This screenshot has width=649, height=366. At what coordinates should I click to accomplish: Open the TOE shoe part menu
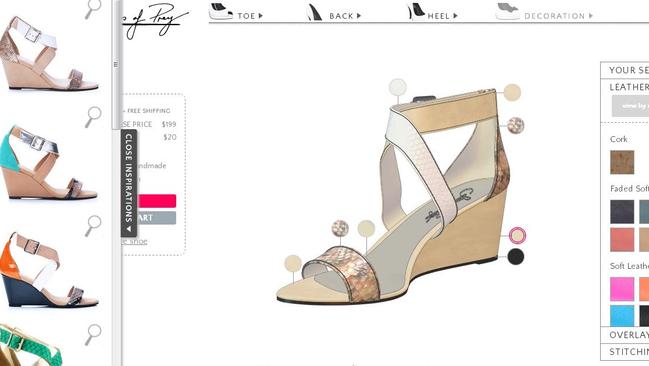point(246,16)
